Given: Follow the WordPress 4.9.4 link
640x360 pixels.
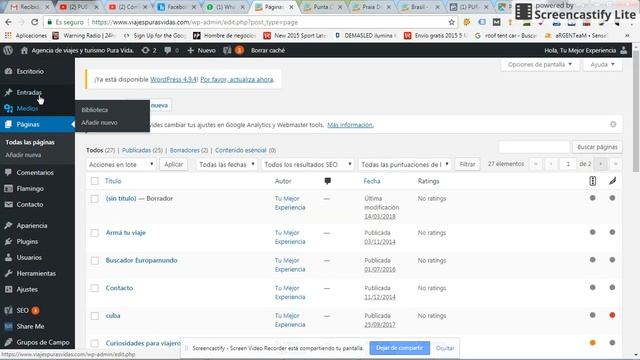Looking at the screenshot, I should click(174, 80).
